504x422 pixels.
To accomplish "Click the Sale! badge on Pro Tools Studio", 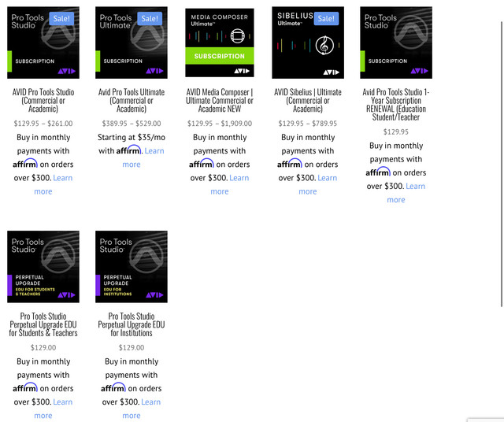I will point(61,18).
